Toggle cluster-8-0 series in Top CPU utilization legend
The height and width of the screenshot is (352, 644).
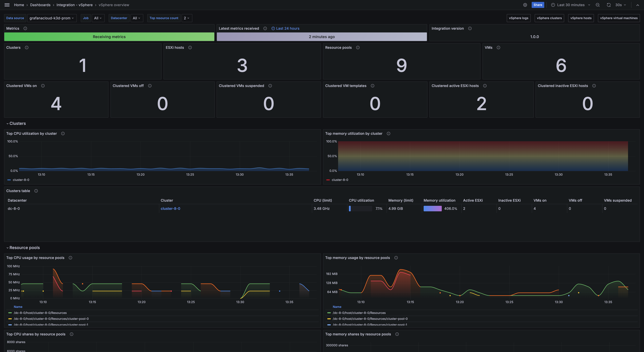pos(21,180)
